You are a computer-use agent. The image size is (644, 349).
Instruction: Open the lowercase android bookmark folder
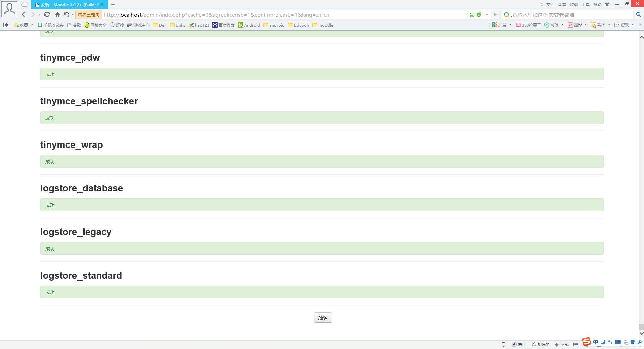coord(274,25)
